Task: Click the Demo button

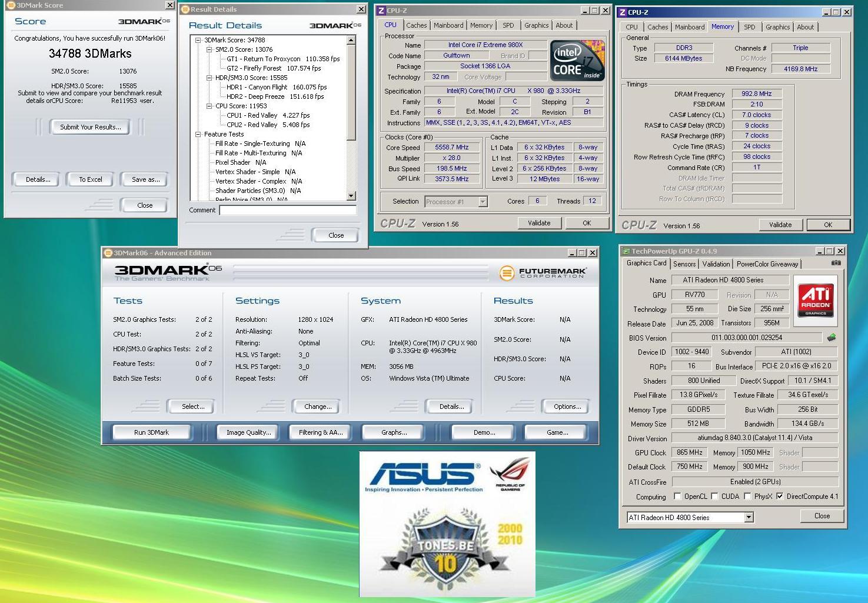Action: (x=484, y=432)
